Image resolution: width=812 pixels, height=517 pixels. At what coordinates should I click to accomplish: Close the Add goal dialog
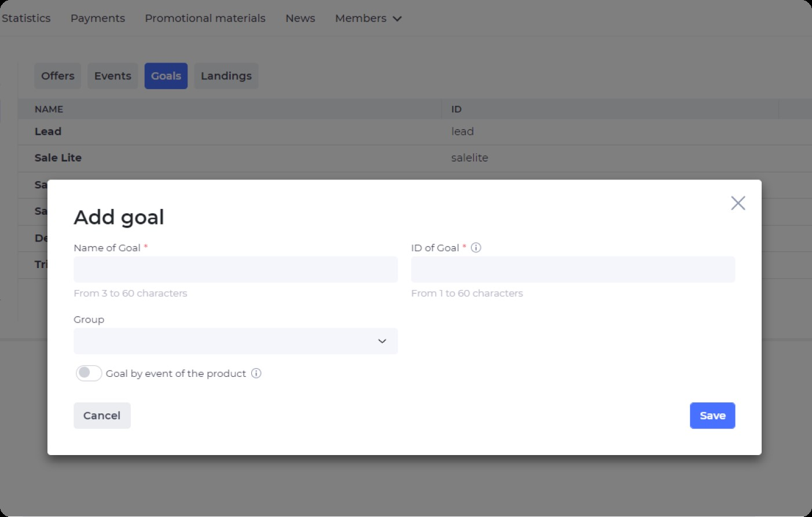(738, 203)
